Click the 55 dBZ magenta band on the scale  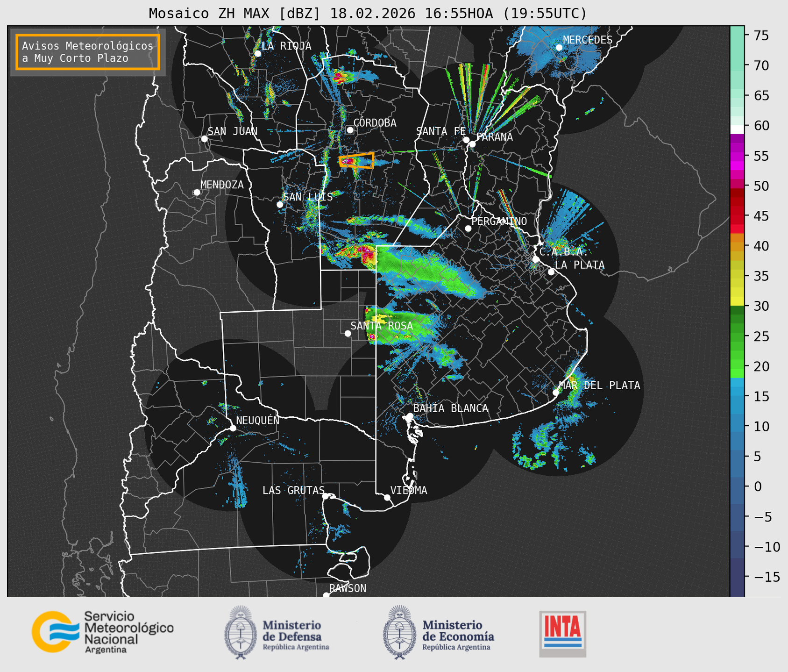click(737, 156)
